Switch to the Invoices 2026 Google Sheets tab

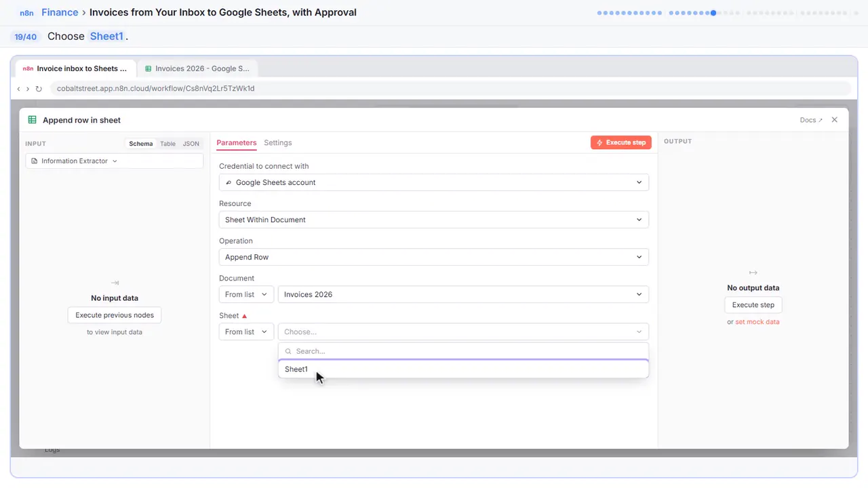pos(197,68)
